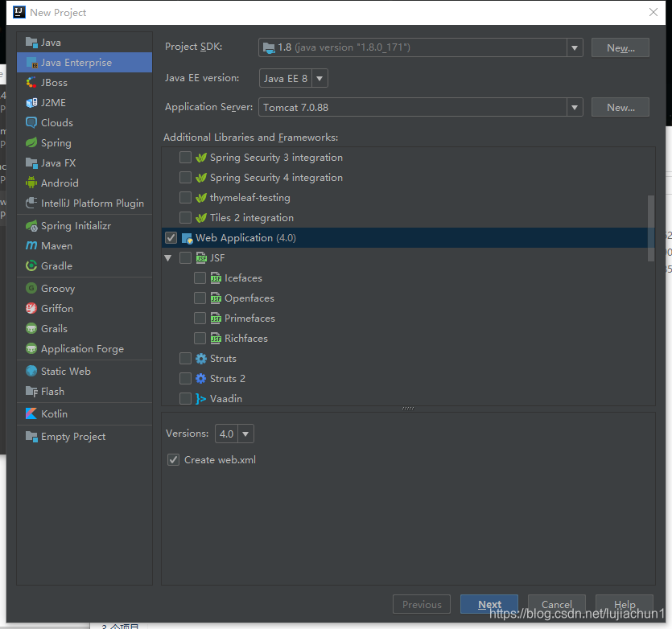The image size is (672, 629).
Task: Click the IntelliJ Platform Plugin icon
Action: pos(31,203)
